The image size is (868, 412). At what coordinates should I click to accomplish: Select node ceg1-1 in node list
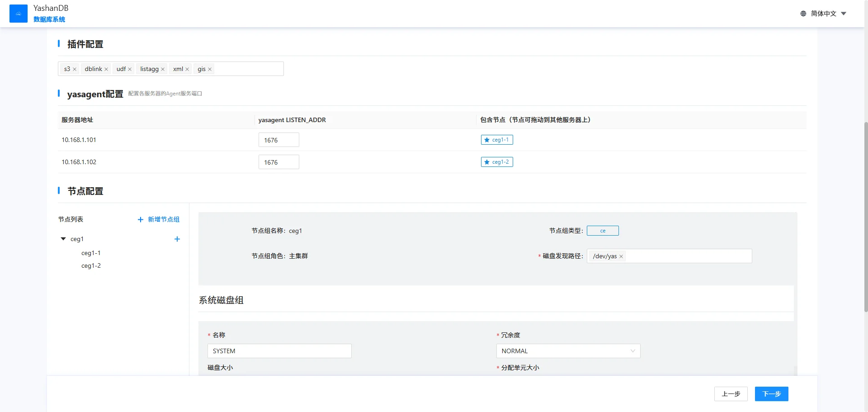pos(91,253)
